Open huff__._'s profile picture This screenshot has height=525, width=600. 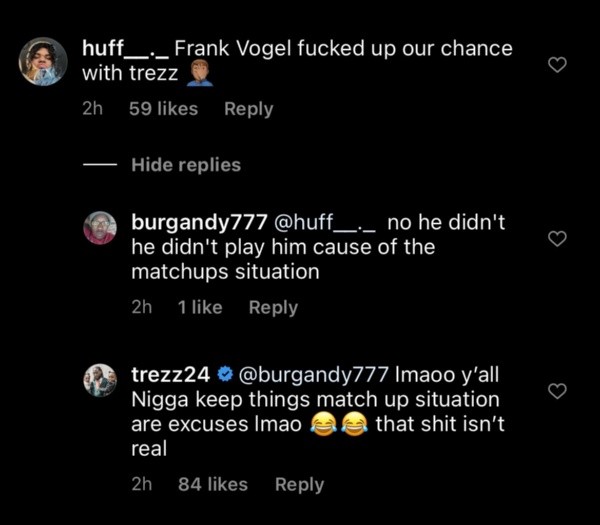(43, 61)
